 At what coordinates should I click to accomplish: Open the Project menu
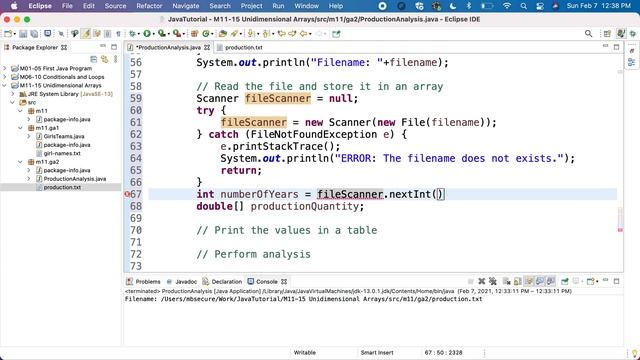click(x=251, y=6)
